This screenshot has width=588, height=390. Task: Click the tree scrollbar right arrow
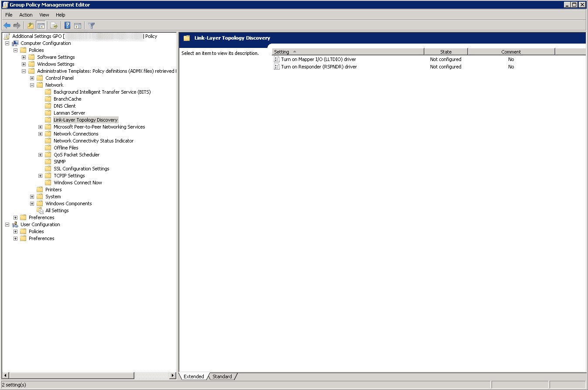coord(173,376)
